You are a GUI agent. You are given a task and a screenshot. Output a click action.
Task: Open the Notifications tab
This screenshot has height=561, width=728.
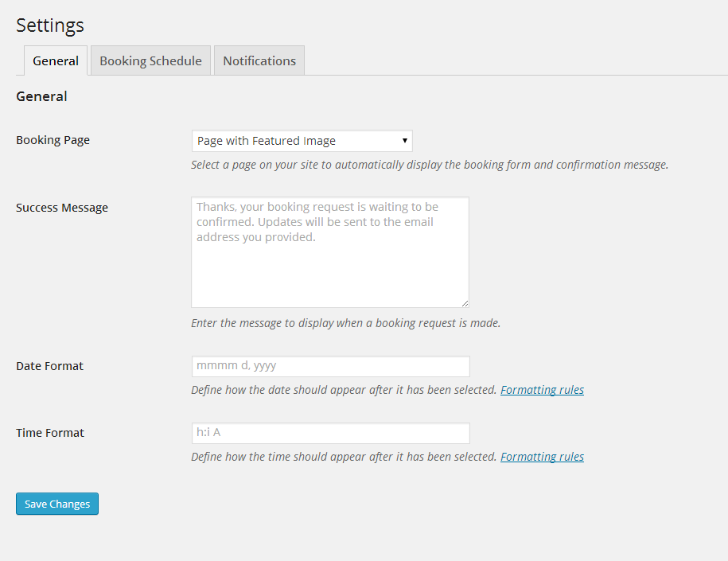pos(259,60)
